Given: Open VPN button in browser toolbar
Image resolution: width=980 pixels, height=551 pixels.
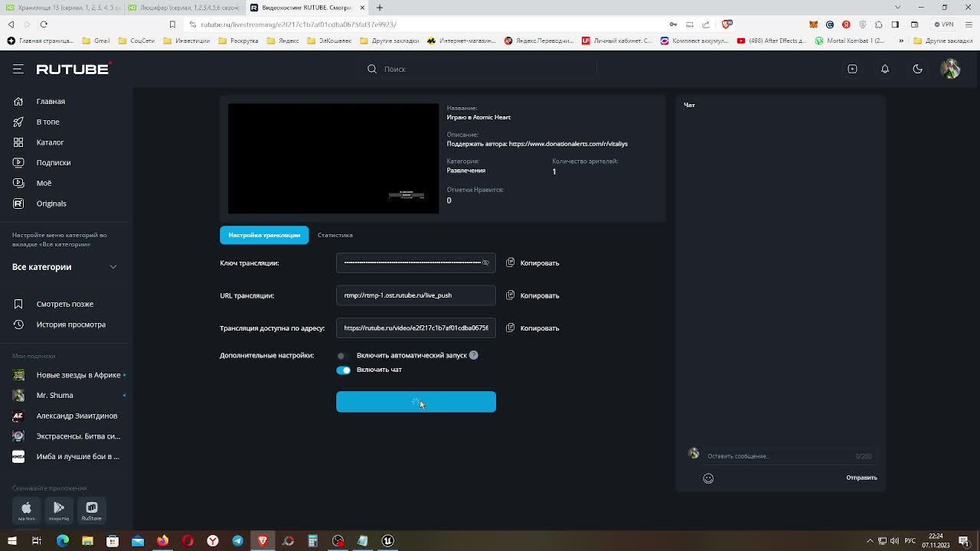Looking at the screenshot, I should pyautogui.click(x=943, y=24).
